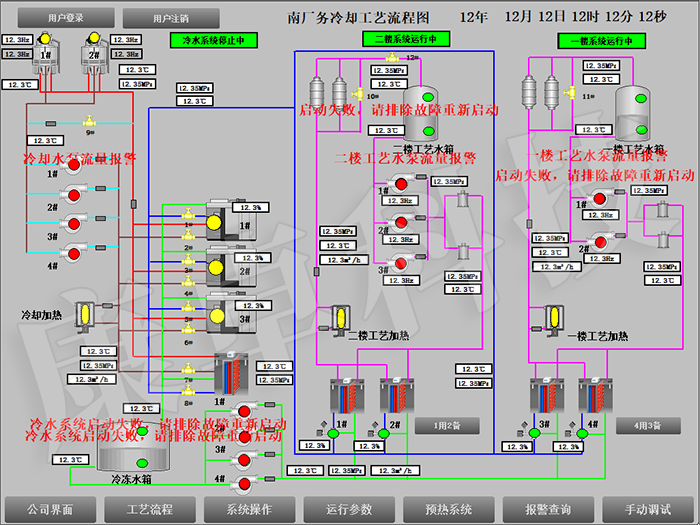Click chilled water pump 1# near heat exchanger
The height and width of the screenshot is (525, 700).
[x=242, y=411]
